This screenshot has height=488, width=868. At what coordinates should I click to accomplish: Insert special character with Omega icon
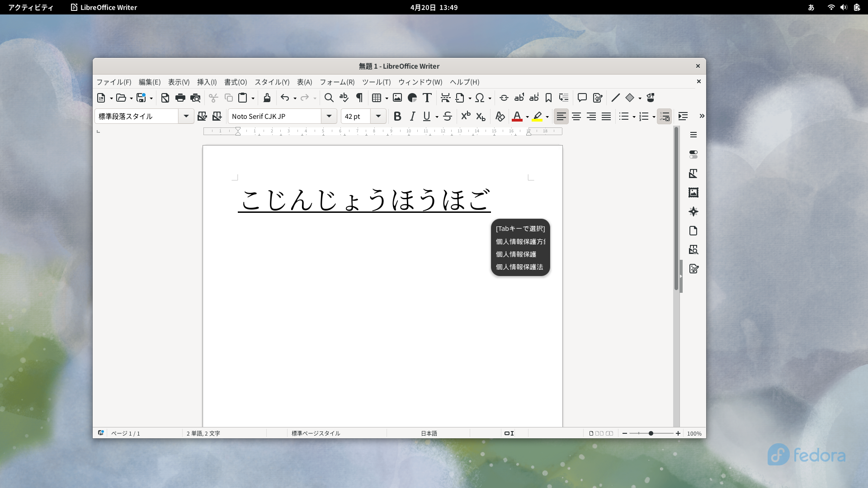[x=480, y=98]
